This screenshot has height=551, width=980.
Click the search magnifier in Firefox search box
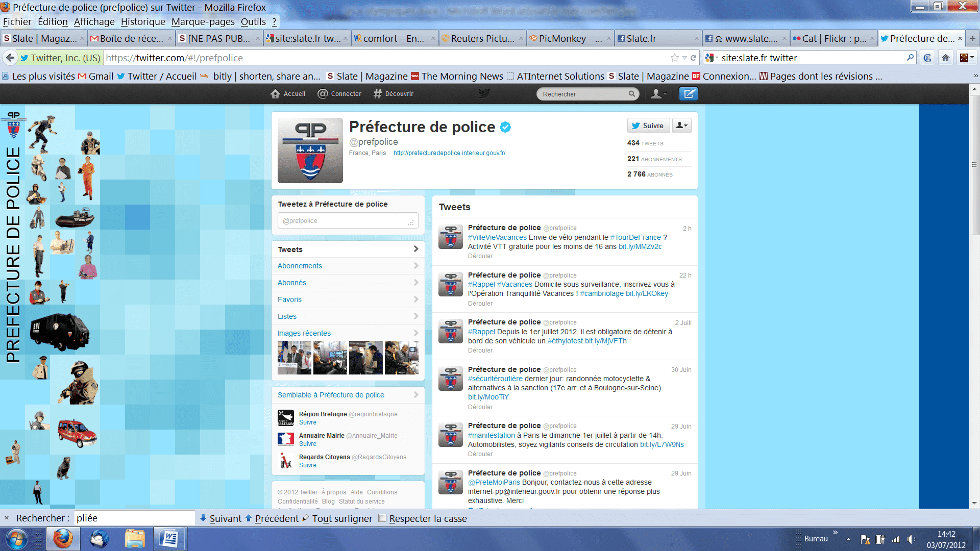(910, 58)
